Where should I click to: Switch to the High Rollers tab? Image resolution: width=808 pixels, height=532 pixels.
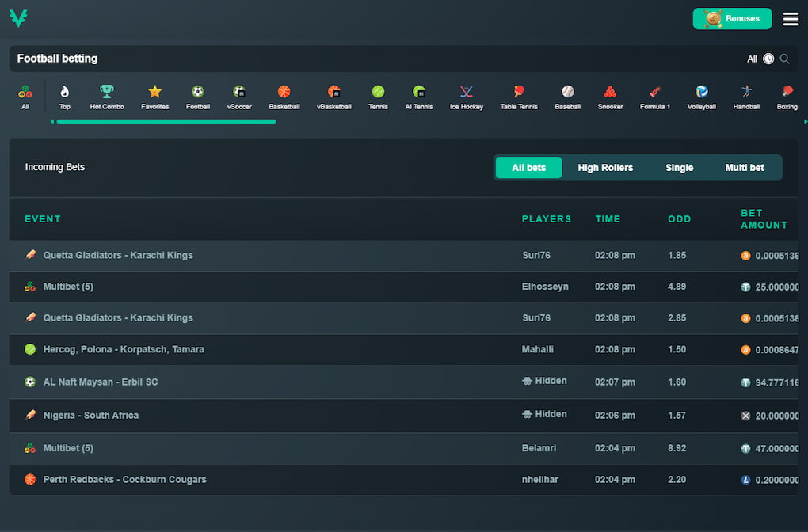pos(605,168)
